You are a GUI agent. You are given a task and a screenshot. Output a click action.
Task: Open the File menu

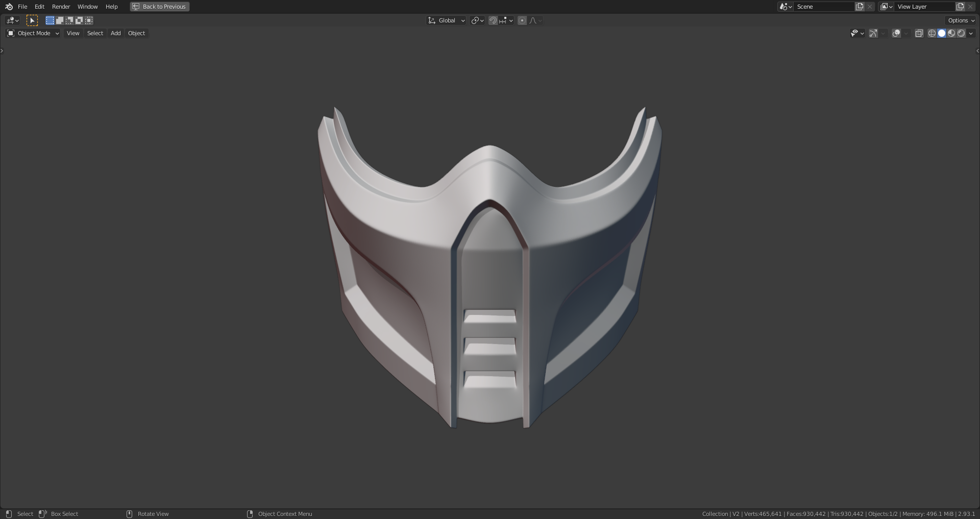pos(22,7)
